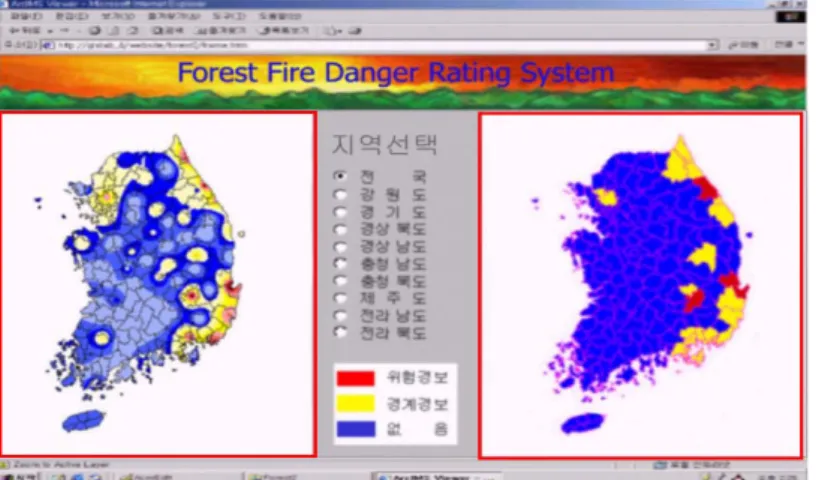Select the 제주도 region radio button

point(340,298)
